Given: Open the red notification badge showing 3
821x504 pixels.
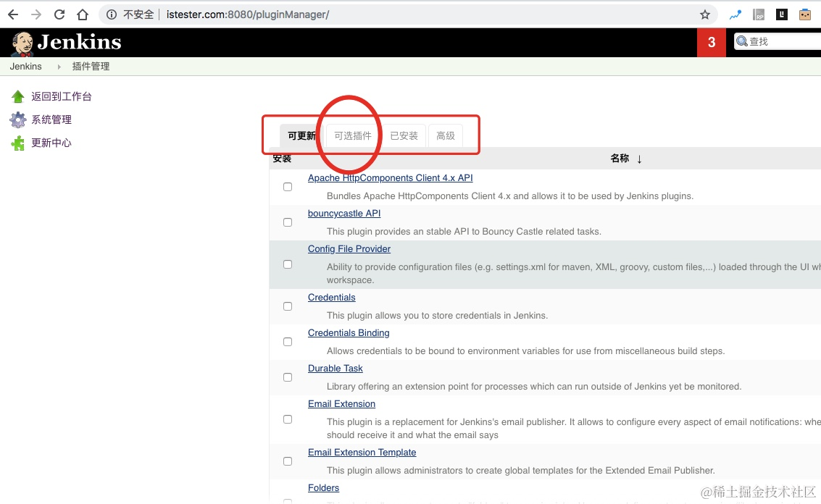Looking at the screenshot, I should tap(712, 43).
